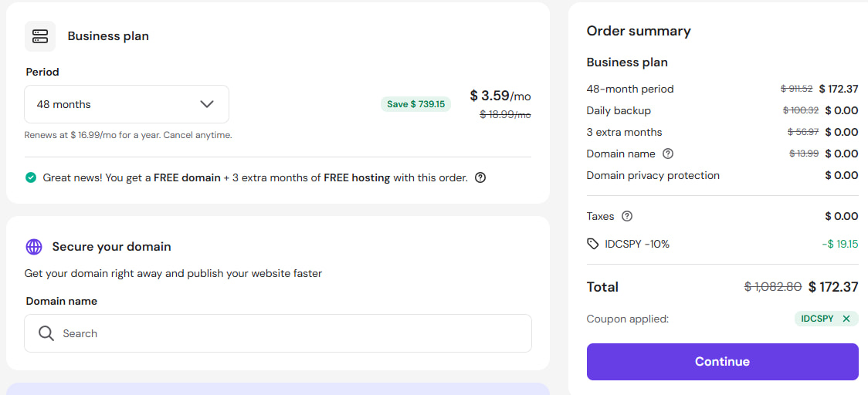Click the Domain privacy protection line item

click(653, 175)
